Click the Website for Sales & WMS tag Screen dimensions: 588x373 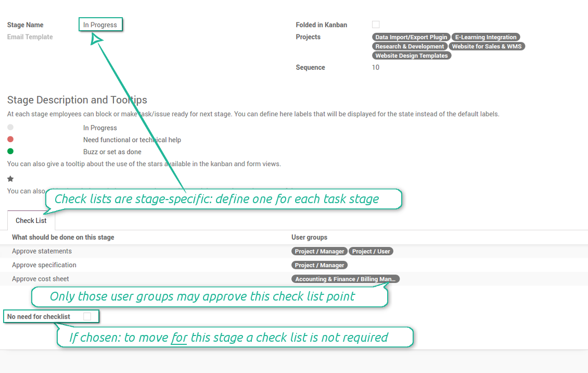coord(487,46)
